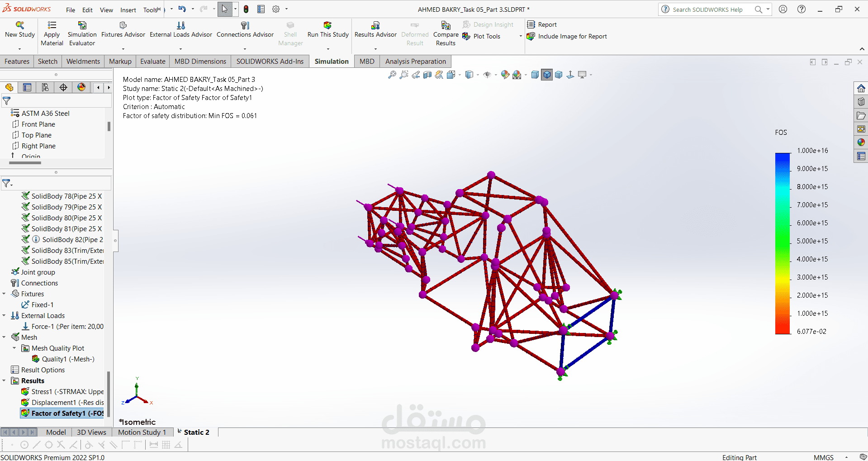Click the feature tree horizontal scrollbar

pos(25,162)
